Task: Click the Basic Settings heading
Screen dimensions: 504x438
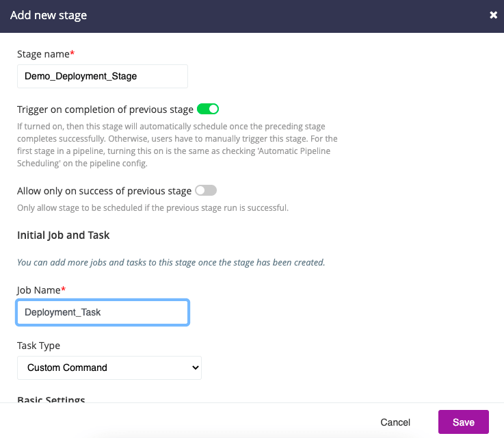Action: 51,399
